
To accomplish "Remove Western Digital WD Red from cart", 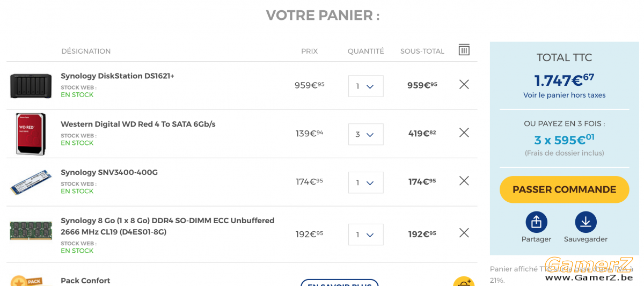I will coord(464,133).
